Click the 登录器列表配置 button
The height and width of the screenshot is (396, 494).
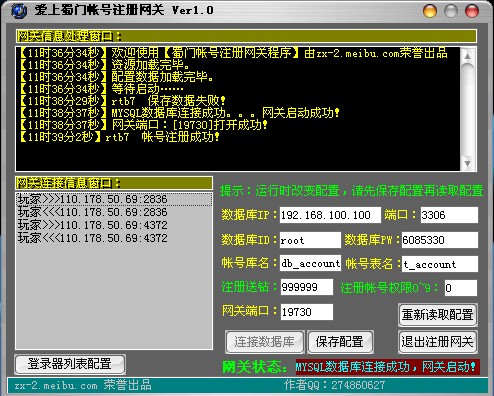pyautogui.click(x=70, y=364)
